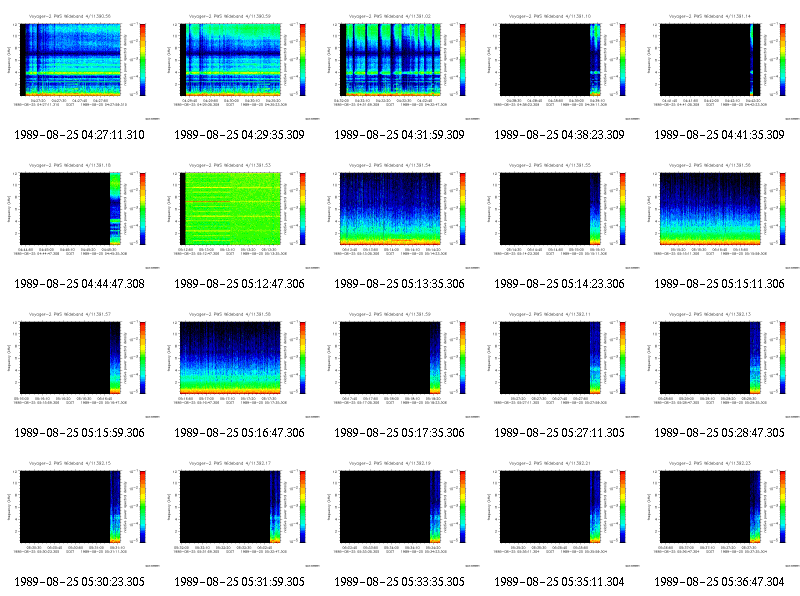The width and height of the screenshot is (800, 596).
Task: Click caption 1989-08-25 04:38:23.309
Action: pyautogui.click(x=559, y=135)
